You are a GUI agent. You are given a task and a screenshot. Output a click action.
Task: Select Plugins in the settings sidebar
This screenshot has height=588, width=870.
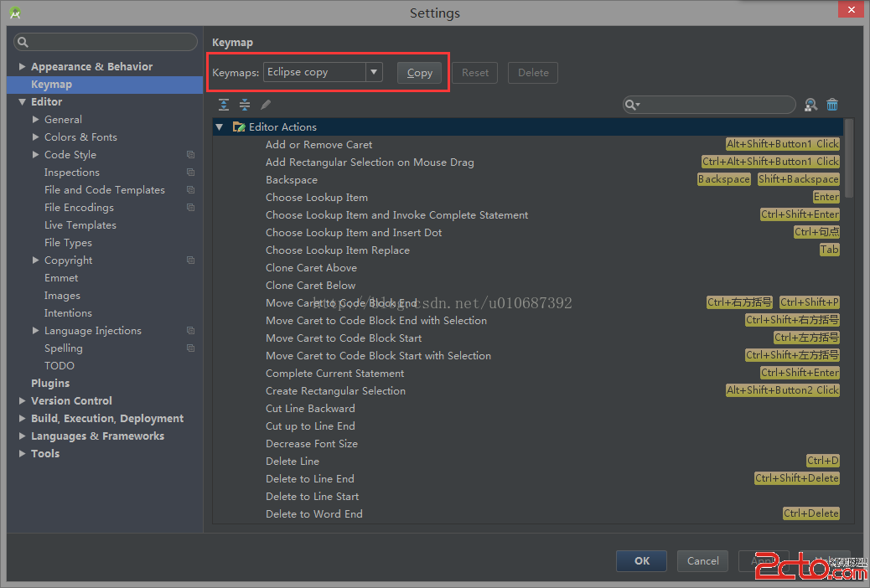coord(50,384)
